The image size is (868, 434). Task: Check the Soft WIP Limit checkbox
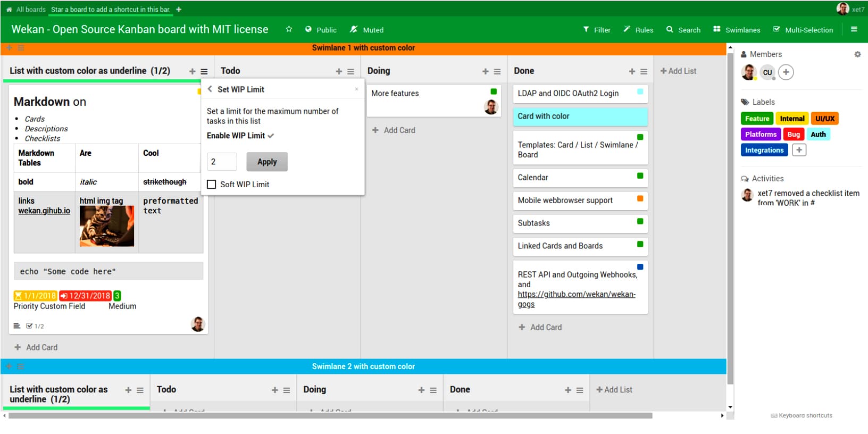point(212,185)
